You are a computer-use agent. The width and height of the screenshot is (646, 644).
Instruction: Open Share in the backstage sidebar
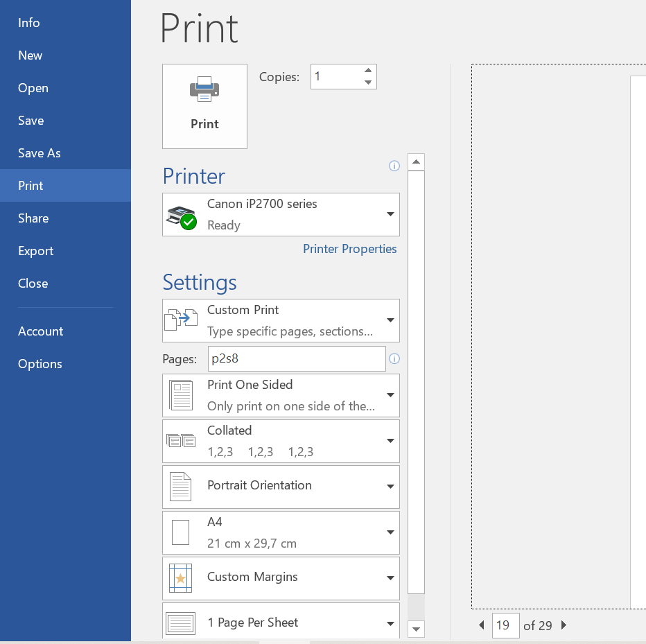(x=66, y=218)
